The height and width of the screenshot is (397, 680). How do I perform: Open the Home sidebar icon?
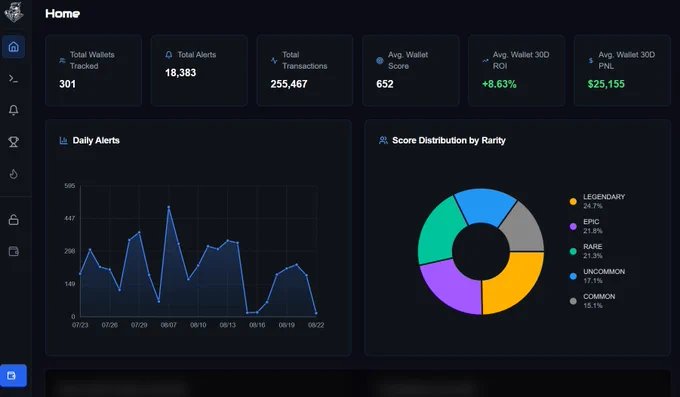click(x=13, y=47)
